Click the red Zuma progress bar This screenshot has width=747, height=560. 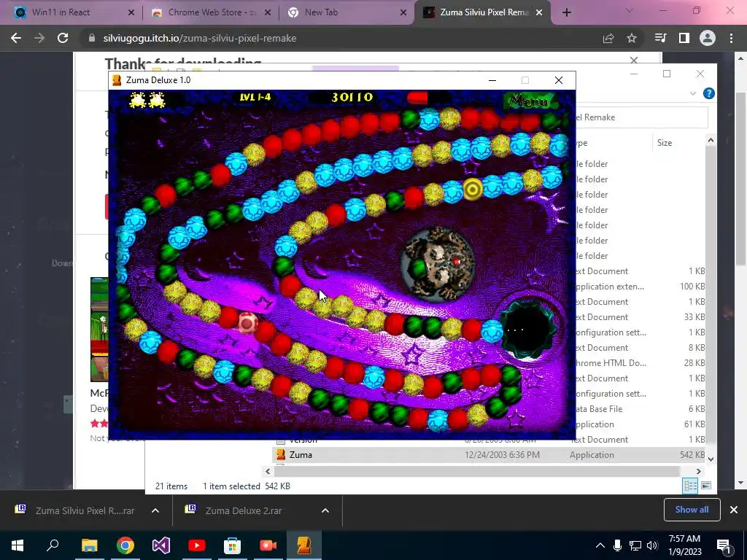coord(418,98)
